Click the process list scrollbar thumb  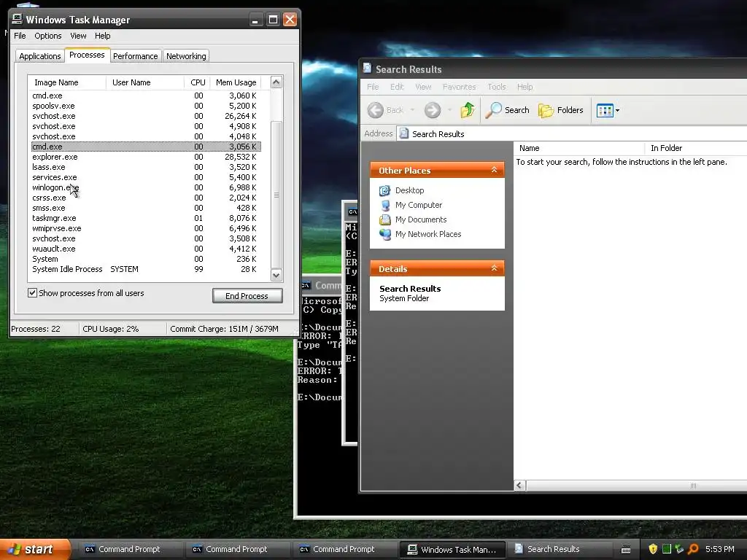276,195
